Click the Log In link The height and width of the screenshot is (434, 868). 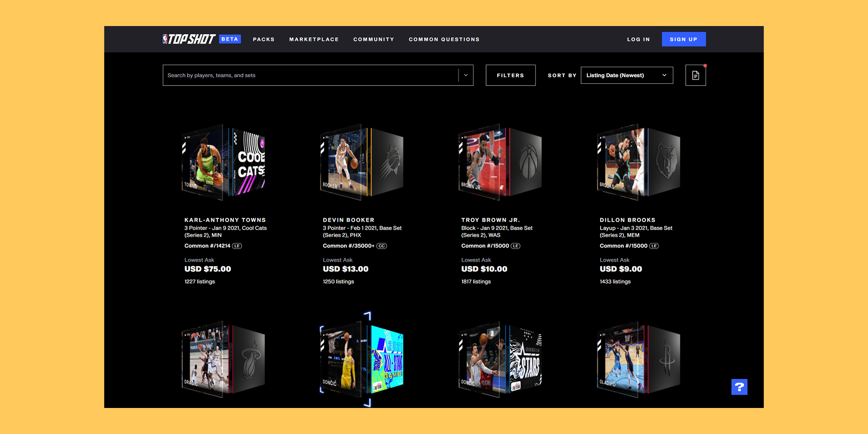point(638,39)
